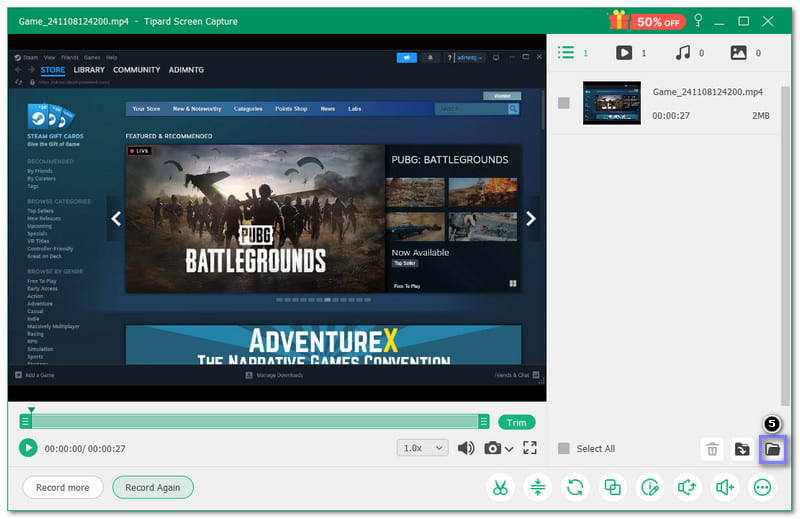The width and height of the screenshot is (800, 519).
Task: Open the output folder icon
Action: [x=772, y=449]
